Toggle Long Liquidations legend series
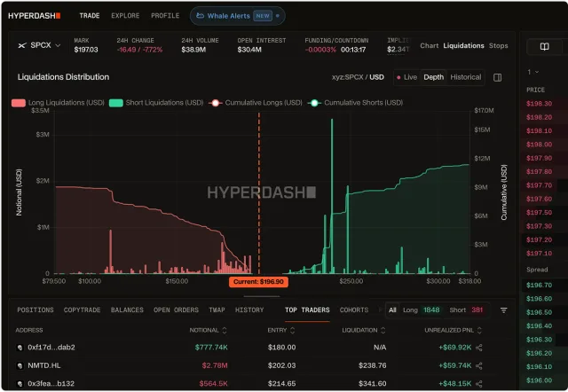The image size is (568, 392). pyautogui.click(x=58, y=103)
